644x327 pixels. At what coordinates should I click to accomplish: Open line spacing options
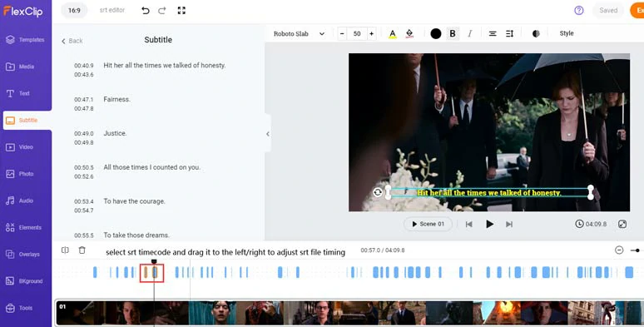tap(510, 33)
